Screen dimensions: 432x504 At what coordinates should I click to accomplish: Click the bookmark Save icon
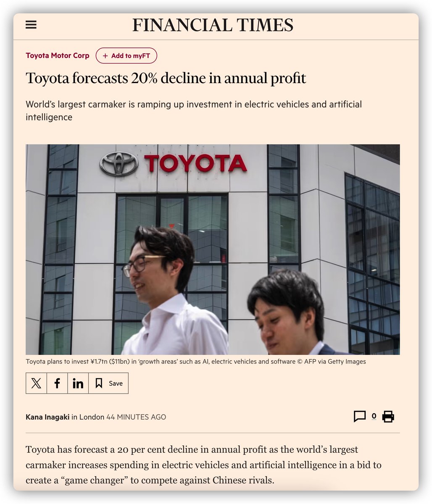99,383
